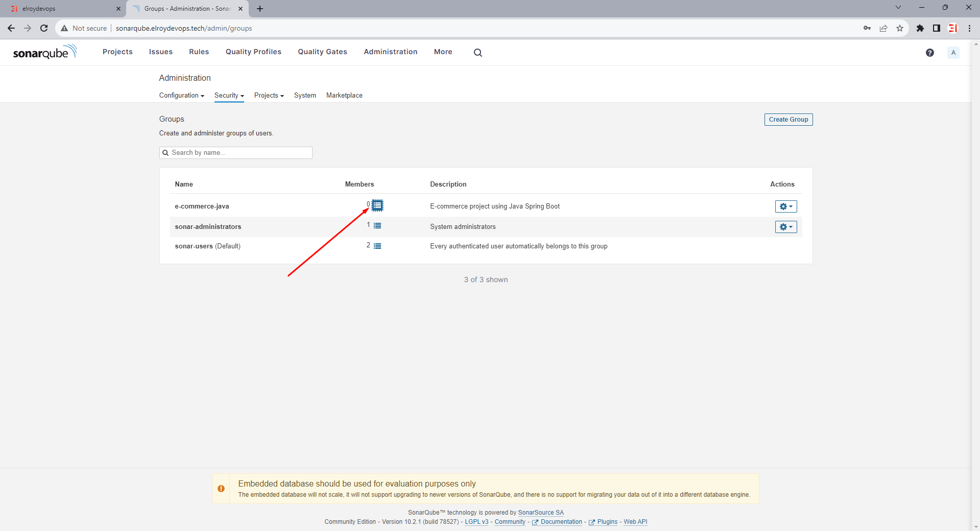
Task: Click the sonar-users group name
Action: click(x=194, y=246)
